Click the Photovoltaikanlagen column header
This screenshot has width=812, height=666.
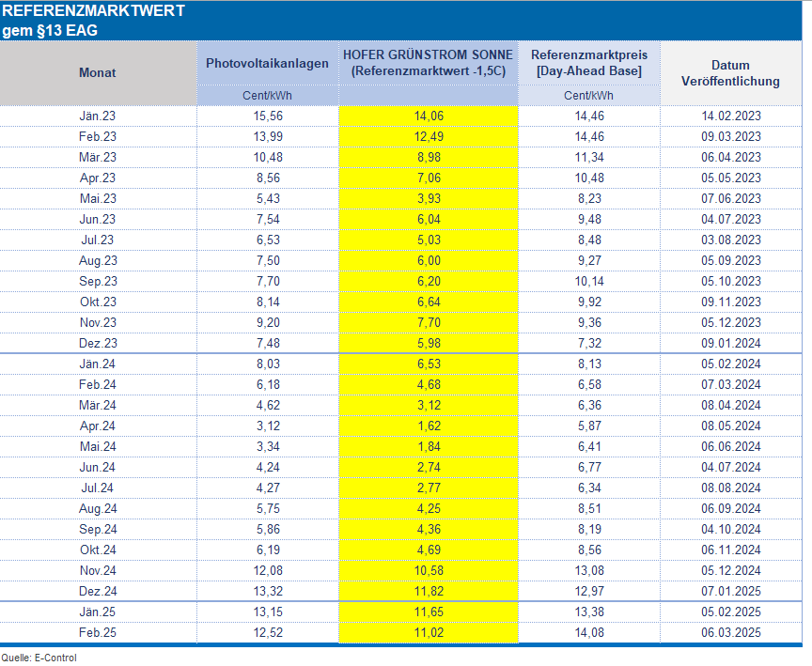click(268, 64)
